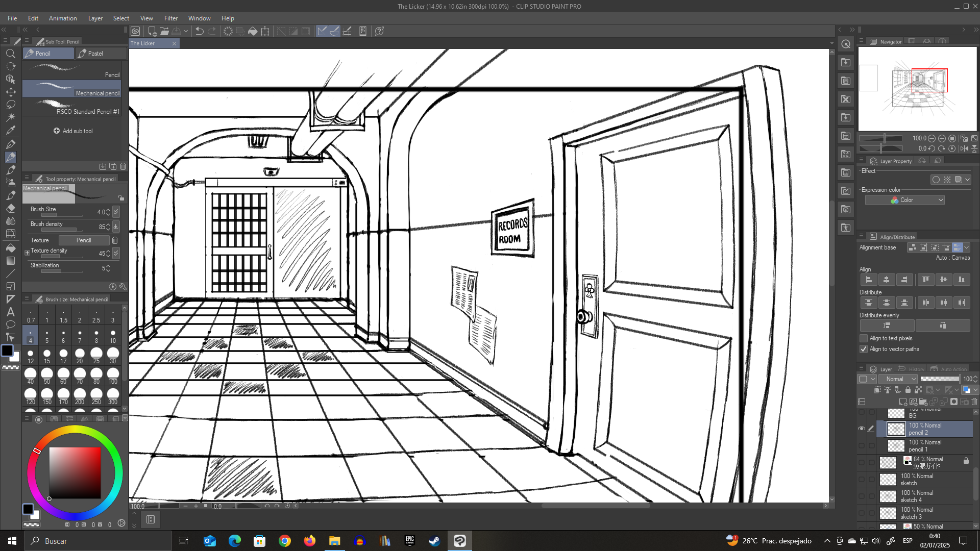Open the Expression color dropdown
The image size is (980, 551).
904,200
